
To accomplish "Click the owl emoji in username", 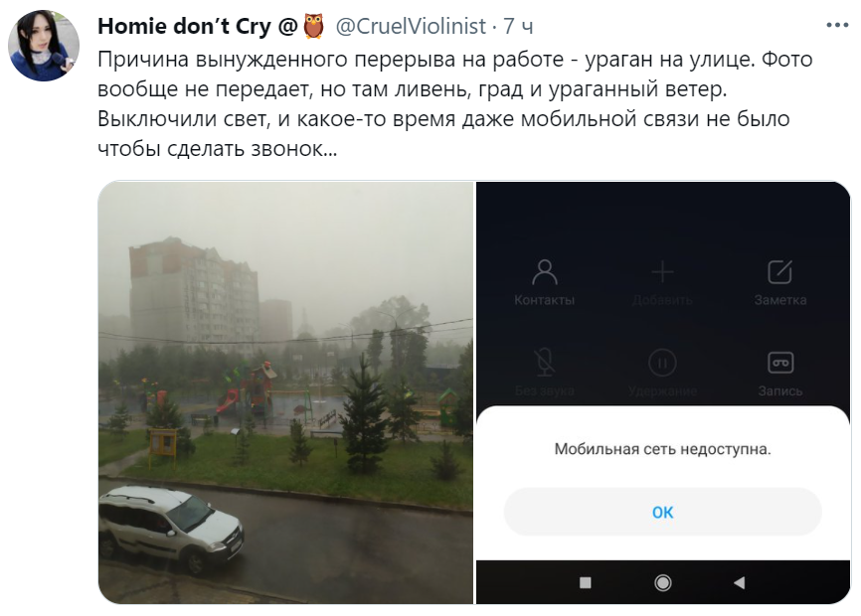I will click(x=314, y=26).
